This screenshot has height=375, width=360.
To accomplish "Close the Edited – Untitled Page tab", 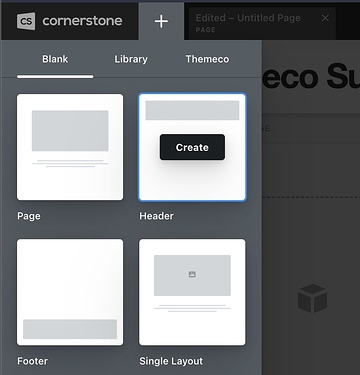I will pyautogui.click(x=325, y=18).
